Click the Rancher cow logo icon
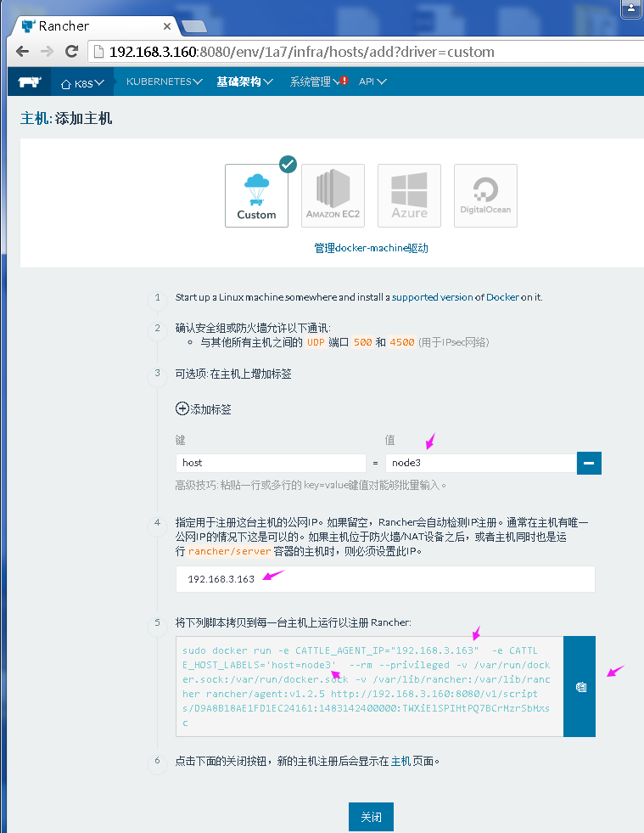The width and height of the screenshot is (644, 833). (x=30, y=82)
